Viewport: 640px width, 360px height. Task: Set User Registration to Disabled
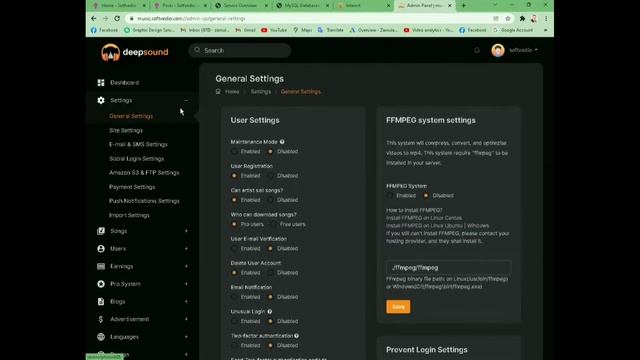click(x=270, y=176)
